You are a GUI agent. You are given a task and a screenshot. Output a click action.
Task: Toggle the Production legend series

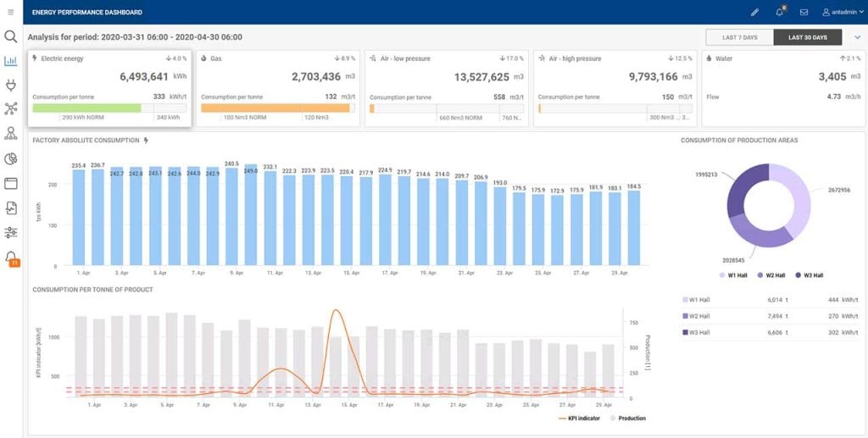(628, 419)
